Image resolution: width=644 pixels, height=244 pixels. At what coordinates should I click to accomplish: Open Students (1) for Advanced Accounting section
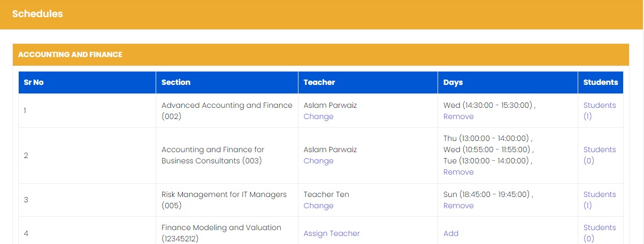click(599, 111)
